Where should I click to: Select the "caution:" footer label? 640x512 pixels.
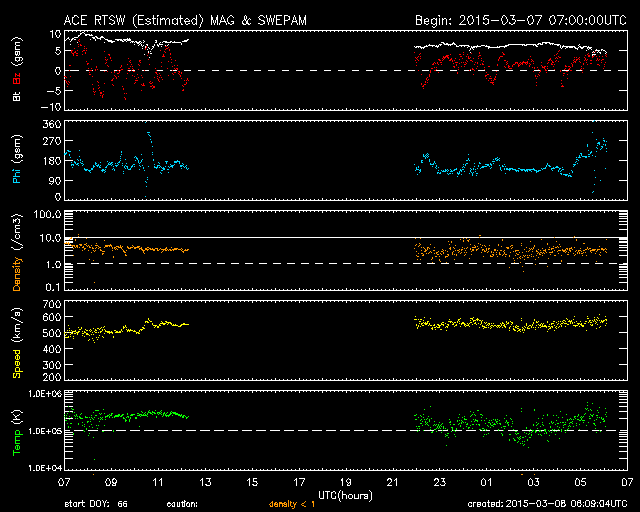pos(182,504)
